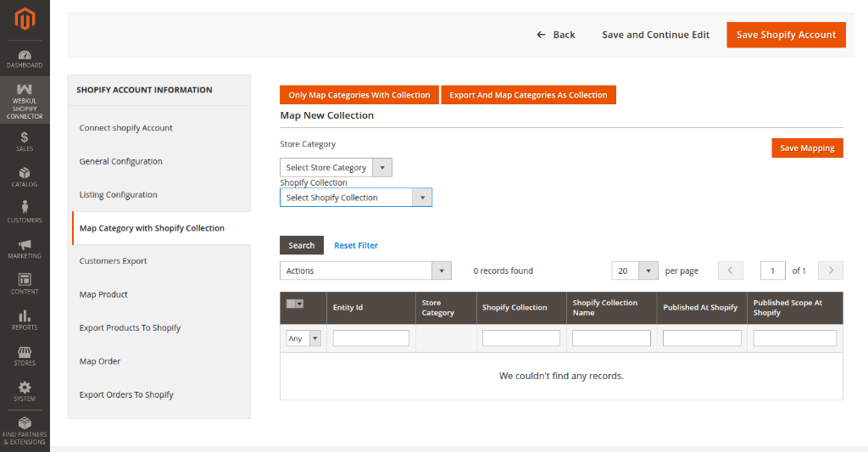
Task: Sort by Published Scope At Shopify header
Action: [795, 308]
